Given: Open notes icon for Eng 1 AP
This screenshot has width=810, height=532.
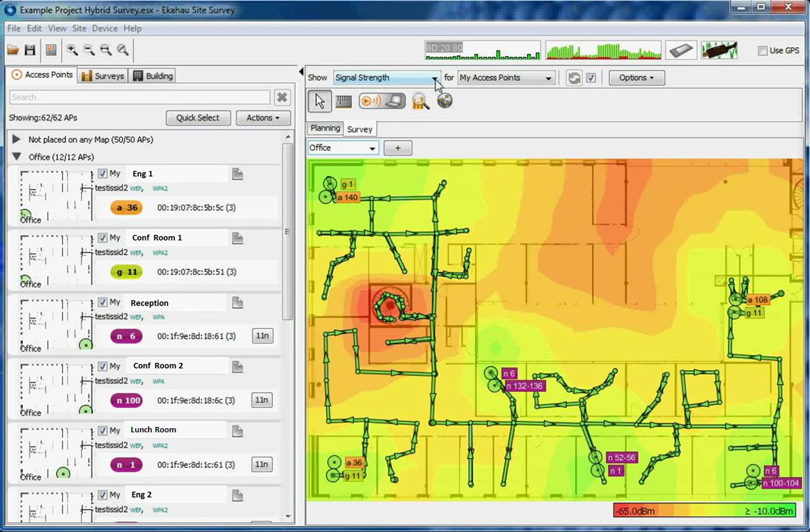Looking at the screenshot, I should pyautogui.click(x=237, y=174).
